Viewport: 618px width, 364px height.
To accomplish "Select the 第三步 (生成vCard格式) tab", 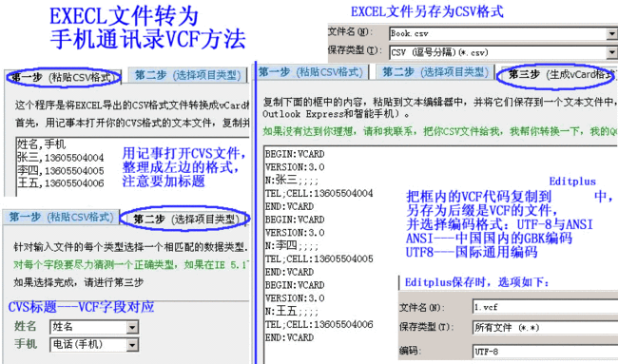I will [x=559, y=74].
